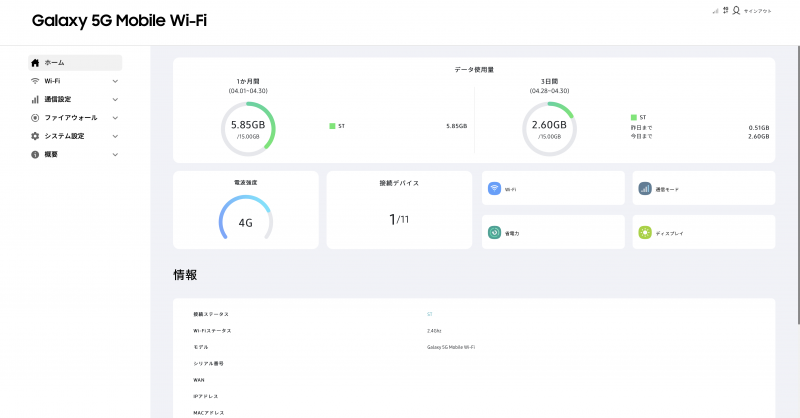Select the ホーム menu item
This screenshot has width=800, height=418.
pos(54,62)
